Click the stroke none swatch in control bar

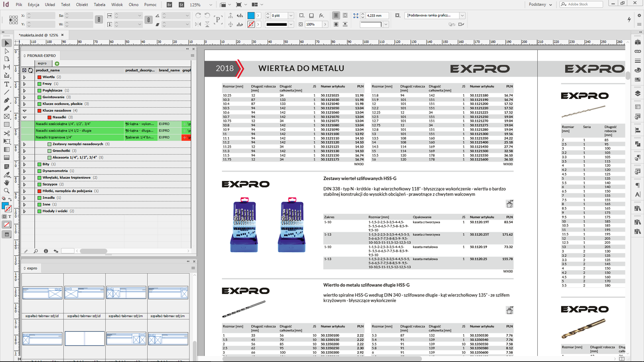click(x=251, y=25)
